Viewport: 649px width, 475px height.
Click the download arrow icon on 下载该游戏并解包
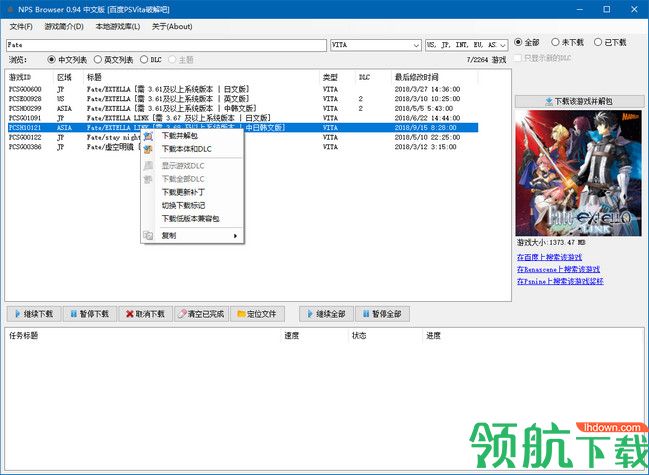[x=549, y=101]
